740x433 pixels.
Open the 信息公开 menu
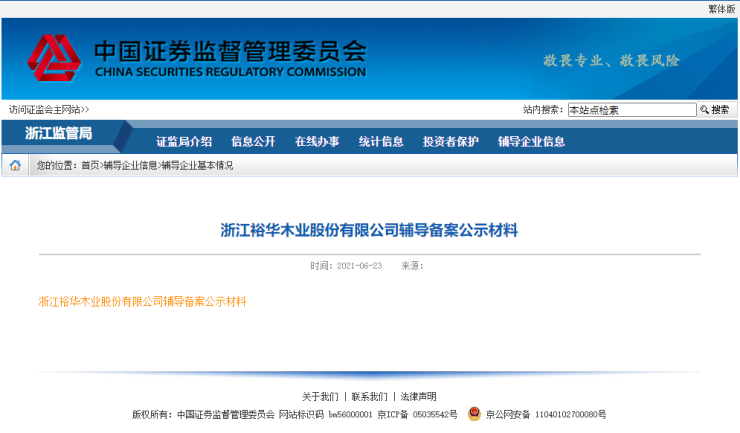click(x=253, y=142)
